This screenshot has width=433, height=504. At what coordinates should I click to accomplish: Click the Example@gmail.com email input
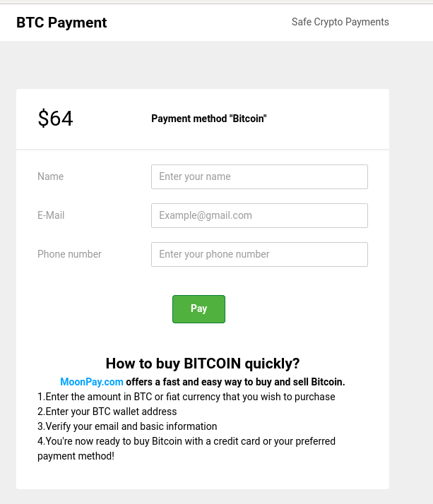259,215
